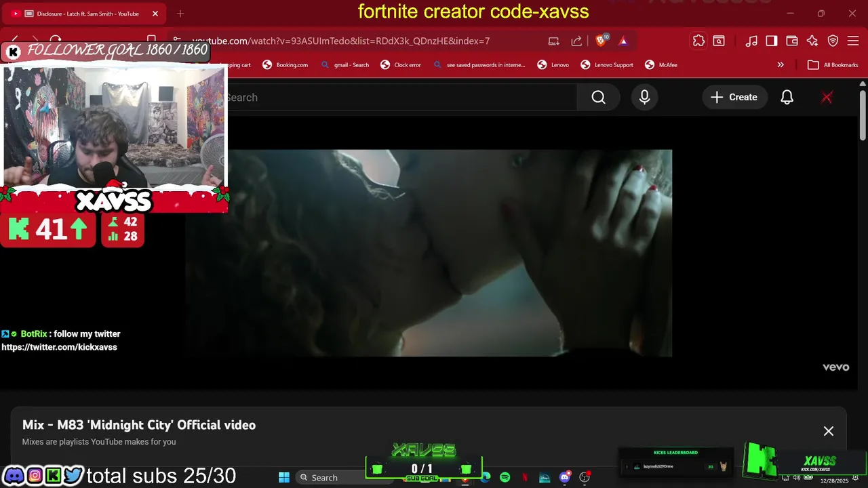Open the YouTube account avatar menu
Image resolution: width=868 pixels, height=488 pixels.
tap(827, 98)
